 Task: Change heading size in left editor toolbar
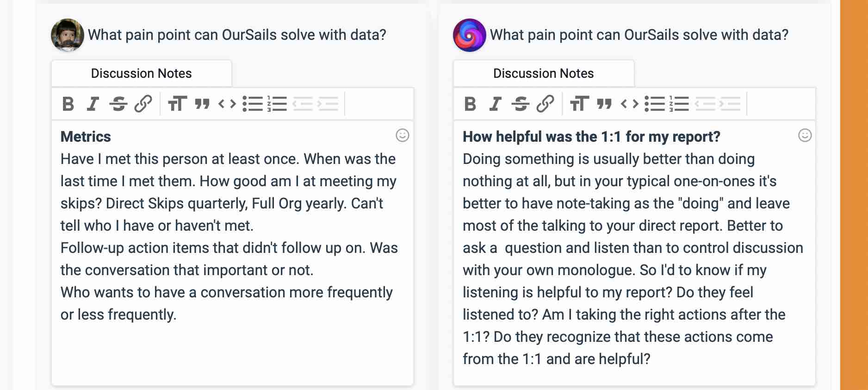(177, 104)
